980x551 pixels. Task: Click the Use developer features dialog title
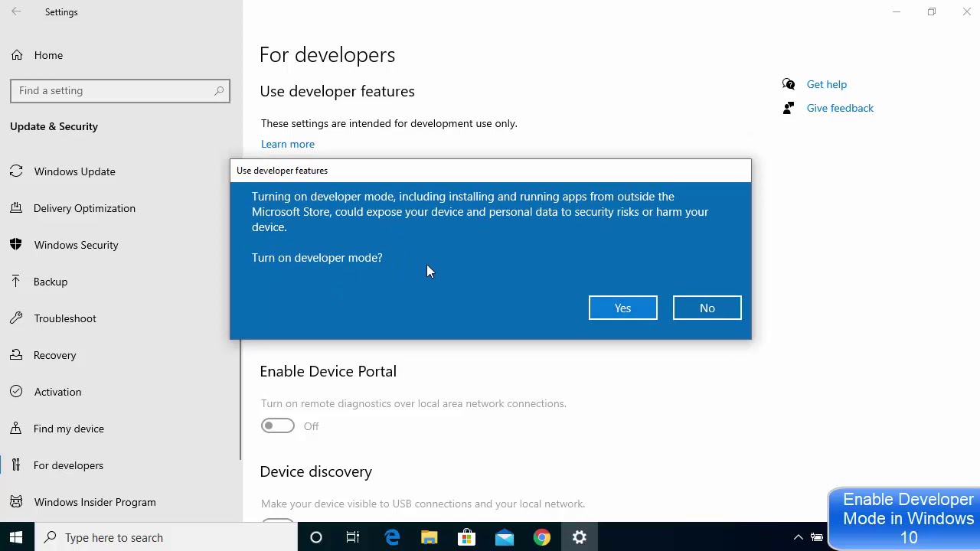[282, 171]
